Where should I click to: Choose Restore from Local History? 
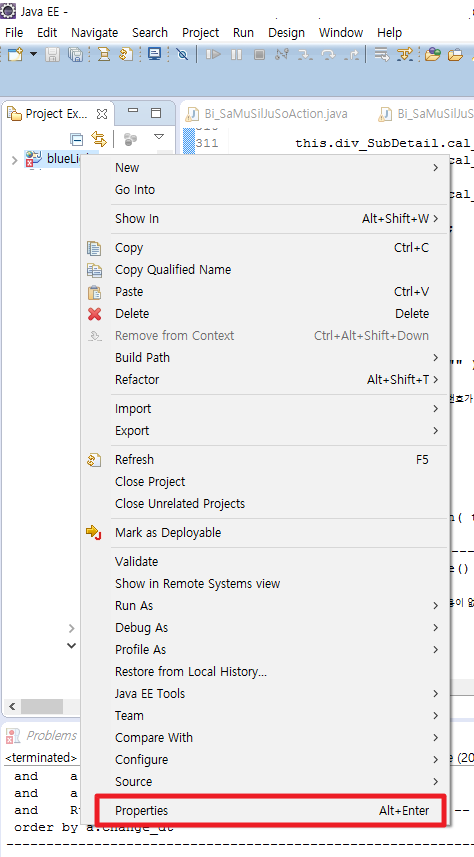click(265, 672)
